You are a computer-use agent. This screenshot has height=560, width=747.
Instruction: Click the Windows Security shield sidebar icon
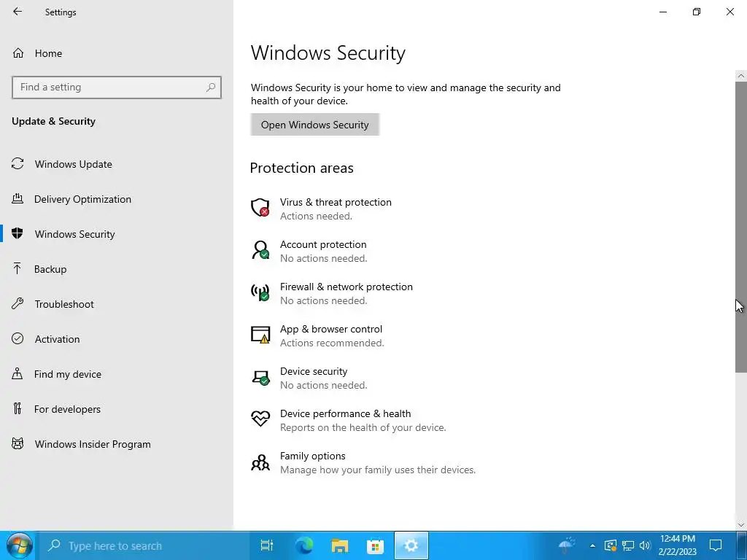click(x=18, y=233)
